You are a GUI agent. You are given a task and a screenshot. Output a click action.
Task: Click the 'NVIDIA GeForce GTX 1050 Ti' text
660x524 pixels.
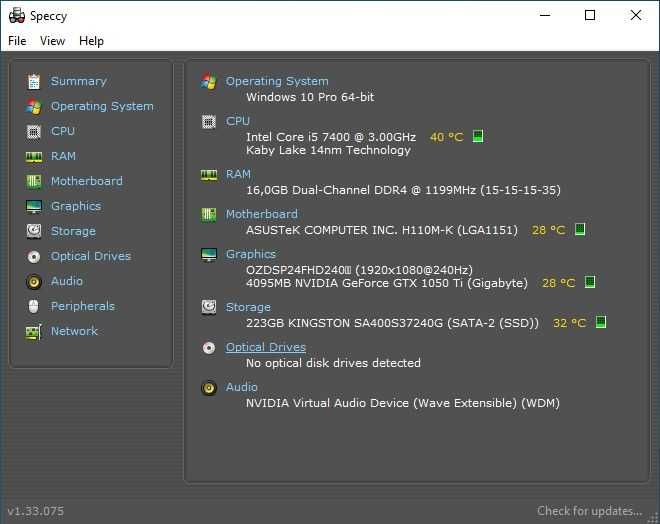tap(379, 283)
